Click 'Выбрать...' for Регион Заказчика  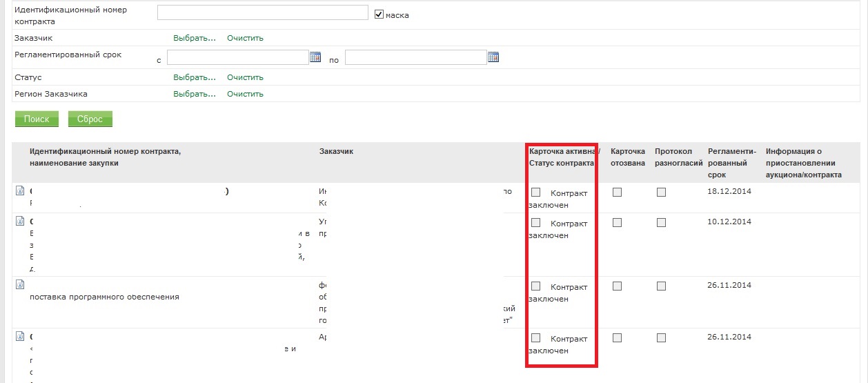[x=194, y=94]
